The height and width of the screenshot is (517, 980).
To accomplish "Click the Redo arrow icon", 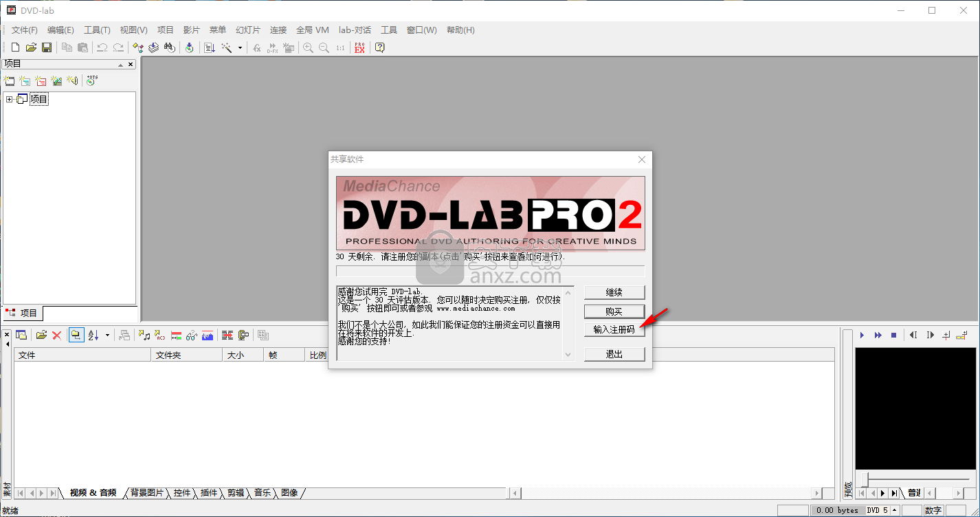I will 118,47.
